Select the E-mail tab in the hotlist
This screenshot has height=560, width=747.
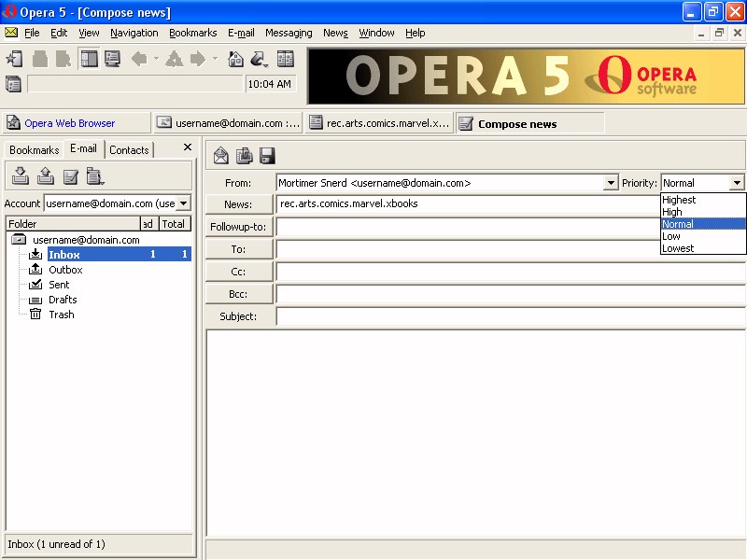click(x=83, y=148)
